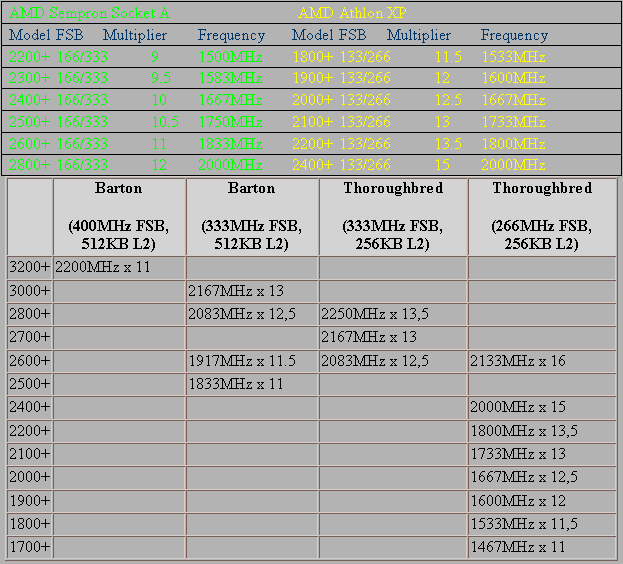Select the green multiplier '10'
The image size is (623, 564).
click(x=159, y=100)
